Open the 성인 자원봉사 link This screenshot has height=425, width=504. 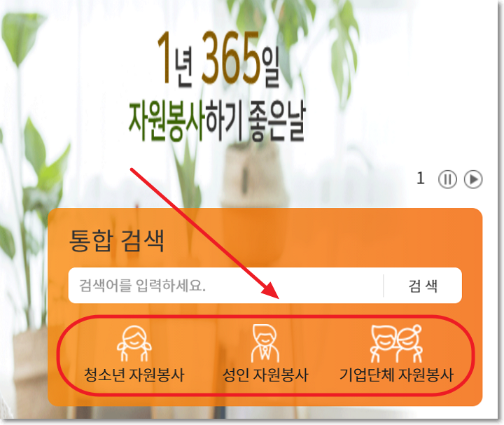265,375
